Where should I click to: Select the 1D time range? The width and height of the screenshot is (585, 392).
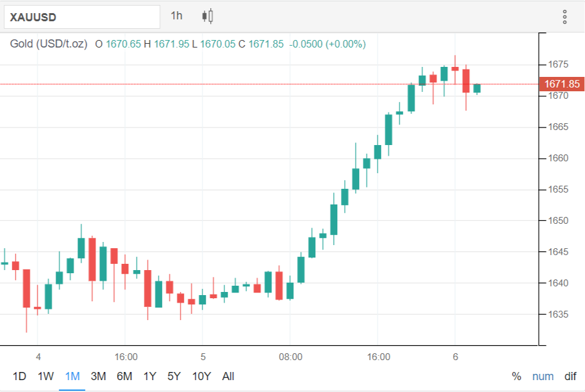coord(19,376)
